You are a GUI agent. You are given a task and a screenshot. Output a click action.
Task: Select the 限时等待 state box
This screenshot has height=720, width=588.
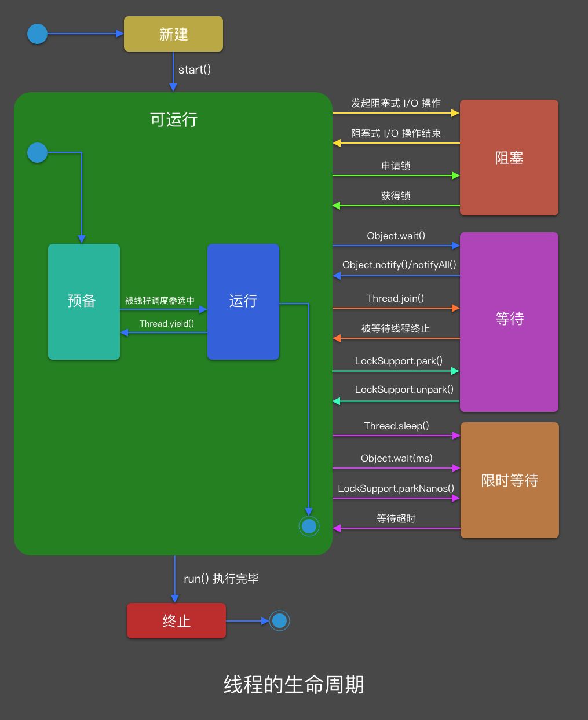click(x=509, y=480)
